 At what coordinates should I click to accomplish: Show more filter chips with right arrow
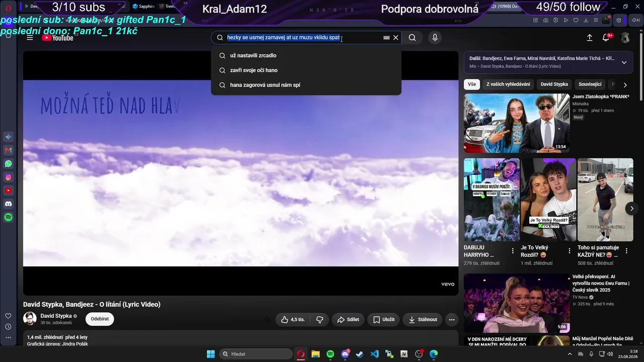tap(625, 85)
